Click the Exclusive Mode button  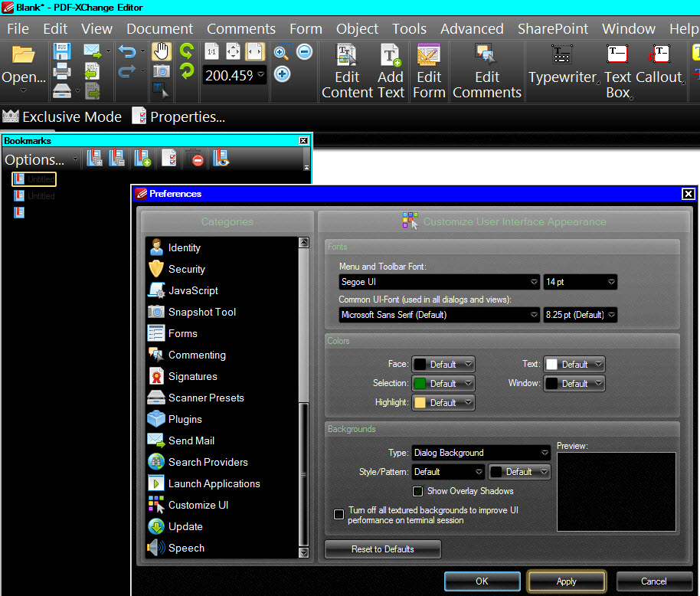[x=62, y=116]
